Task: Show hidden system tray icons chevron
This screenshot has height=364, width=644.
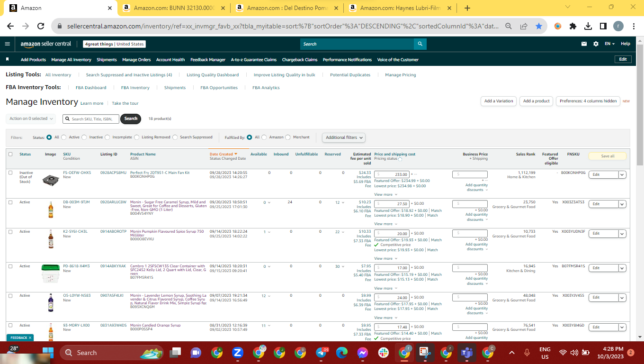Action: point(512,353)
